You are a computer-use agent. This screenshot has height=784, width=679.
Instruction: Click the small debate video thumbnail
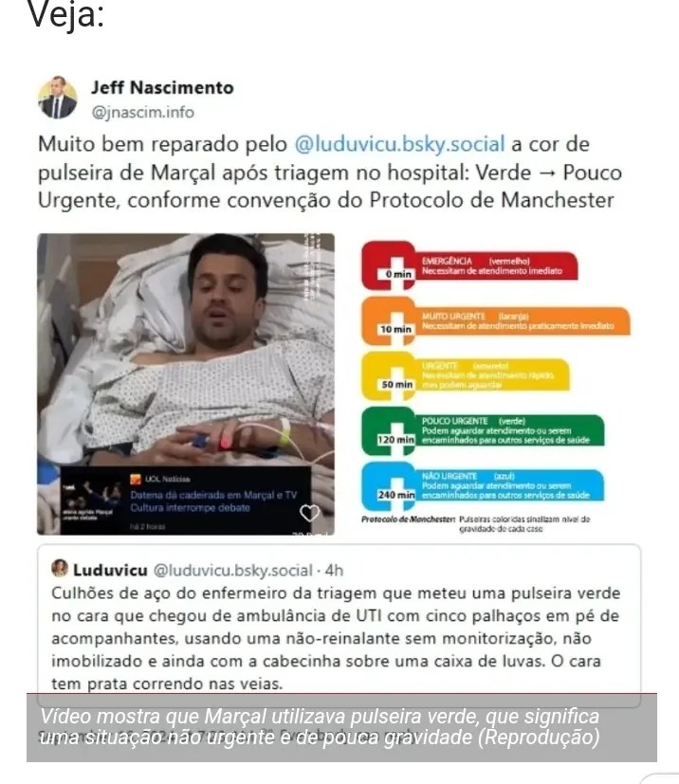(91, 501)
